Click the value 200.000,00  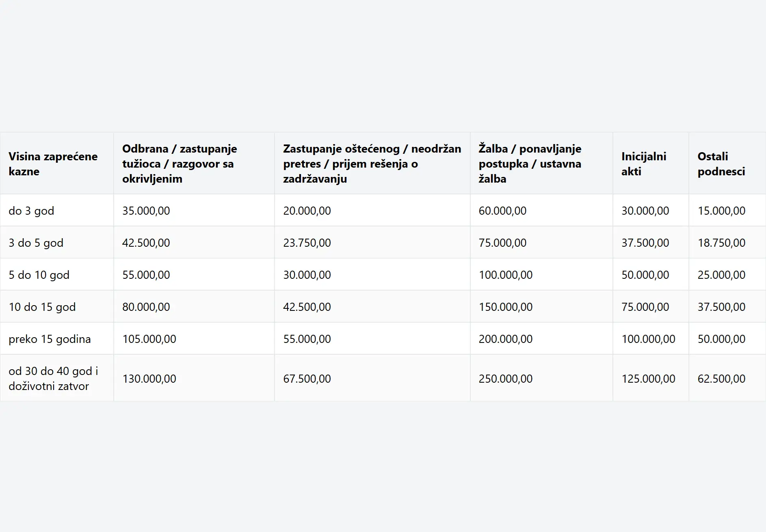tap(506, 339)
